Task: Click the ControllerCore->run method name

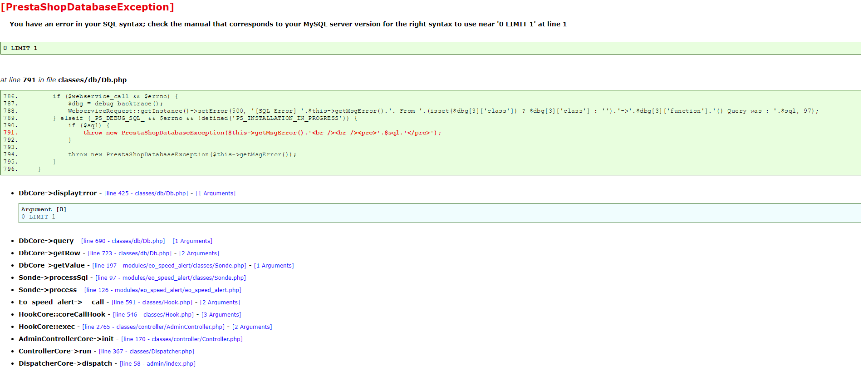Action: (x=55, y=351)
